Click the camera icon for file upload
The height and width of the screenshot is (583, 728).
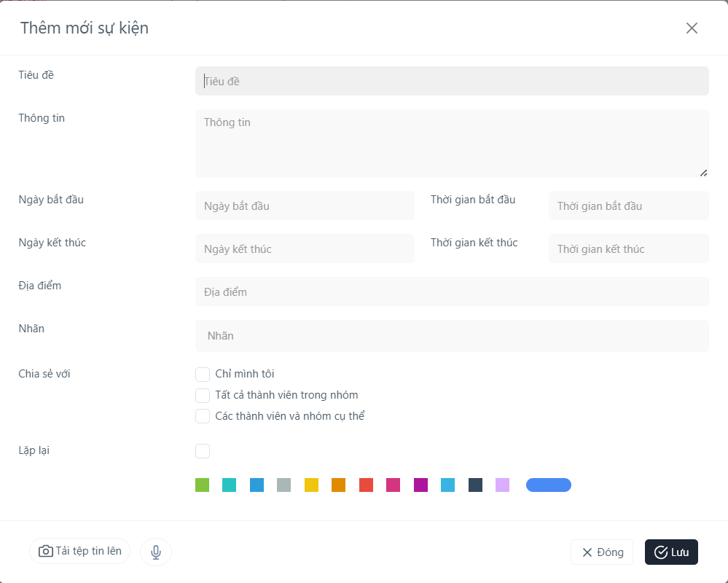tap(45, 551)
